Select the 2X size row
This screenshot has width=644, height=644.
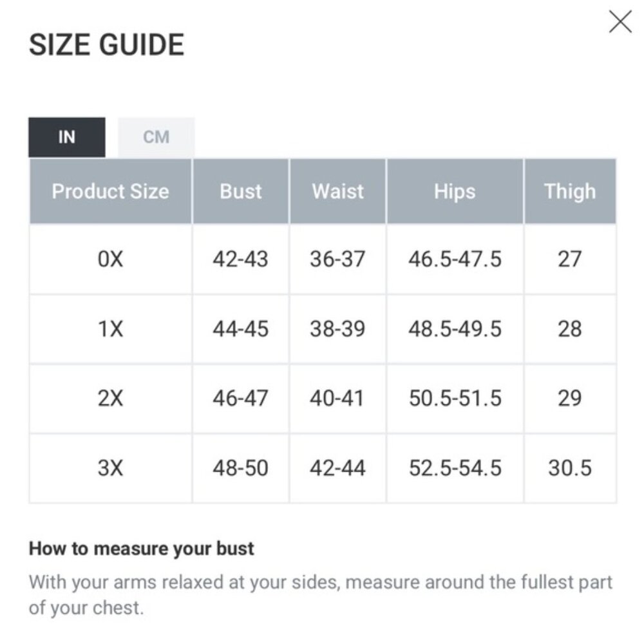(x=110, y=399)
